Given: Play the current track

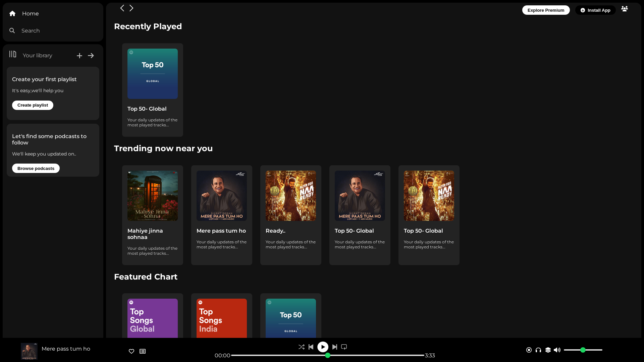Looking at the screenshot, I should (323, 347).
